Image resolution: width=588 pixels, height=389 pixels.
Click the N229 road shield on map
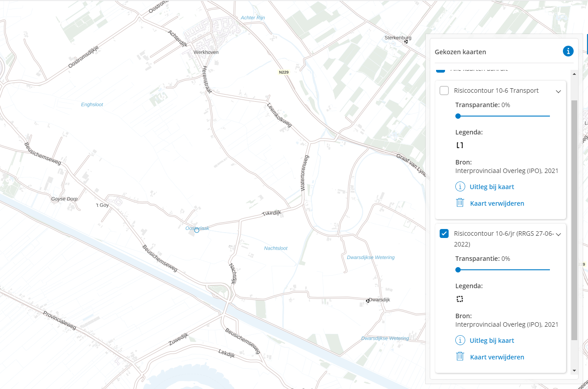point(283,72)
